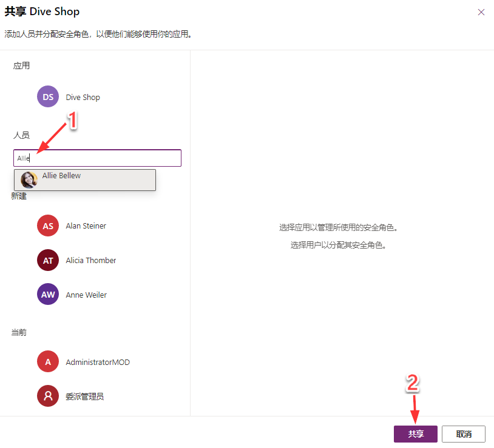Viewport: 494px width, 448px height.
Task: Click the 新建 section label
Action: pyautogui.click(x=18, y=196)
